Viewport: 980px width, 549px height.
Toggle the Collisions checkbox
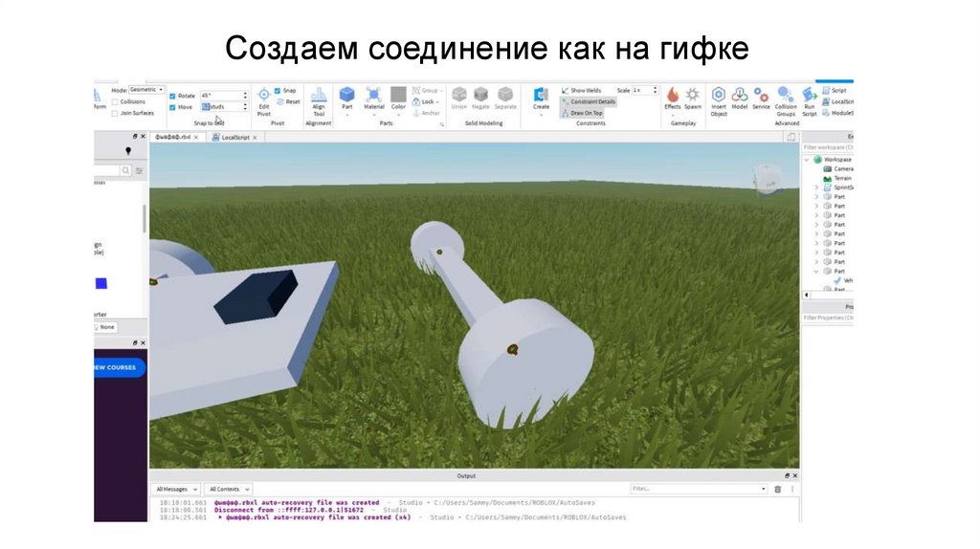pos(115,101)
